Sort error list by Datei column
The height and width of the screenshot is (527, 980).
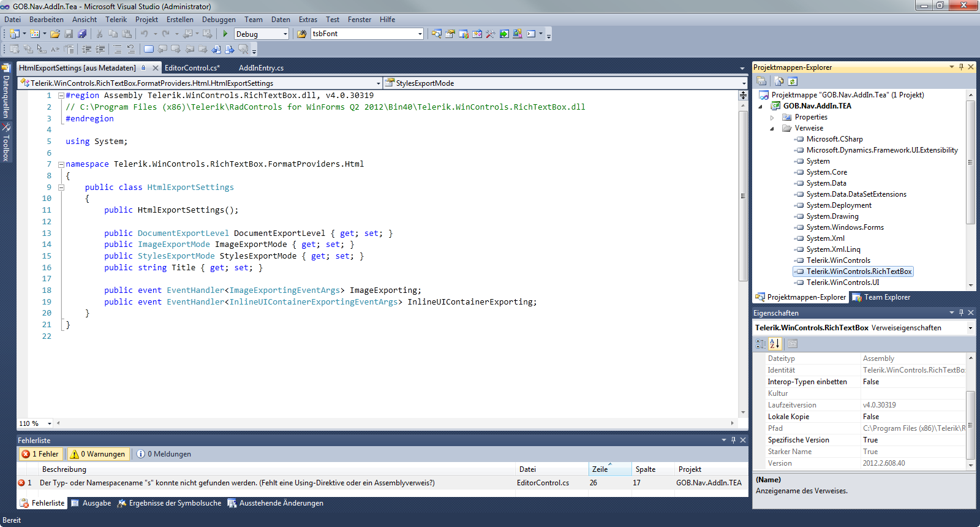point(552,469)
